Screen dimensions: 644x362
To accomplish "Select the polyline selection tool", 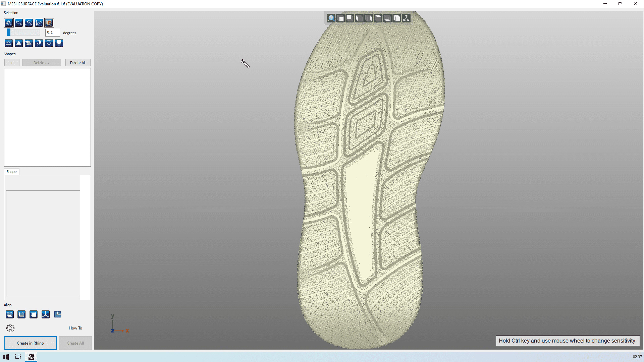I will click(x=39, y=23).
